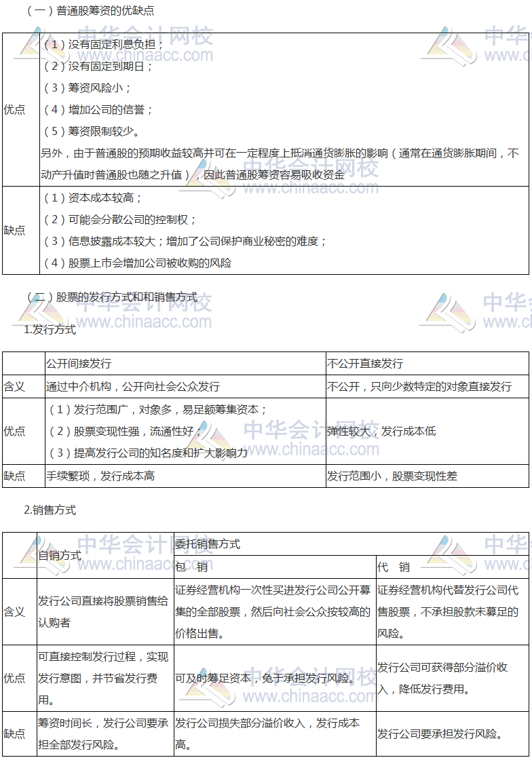This screenshot has width=532, height=762.
Task: Click text （2）可能会分散公司的控制权
Action: click(x=119, y=220)
